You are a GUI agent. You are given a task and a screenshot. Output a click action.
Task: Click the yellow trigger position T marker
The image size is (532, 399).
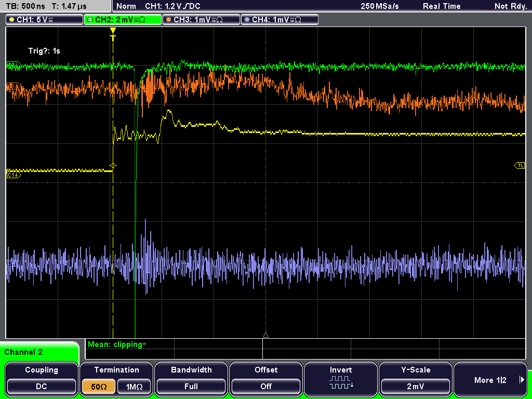pos(113,35)
